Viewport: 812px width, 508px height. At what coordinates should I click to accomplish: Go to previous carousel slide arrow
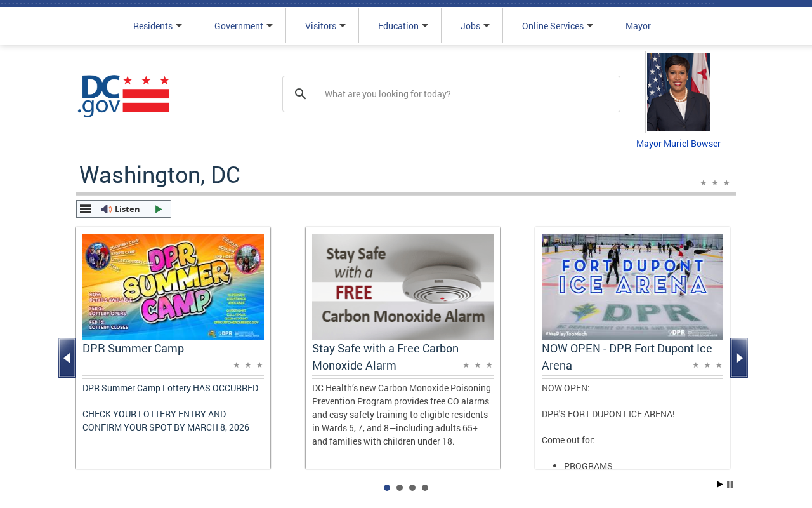click(x=67, y=358)
